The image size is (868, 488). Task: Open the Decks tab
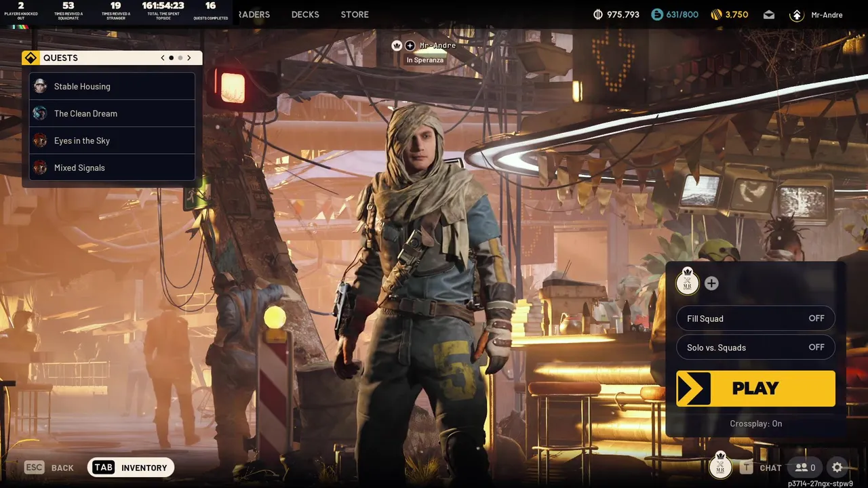pos(305,14)
